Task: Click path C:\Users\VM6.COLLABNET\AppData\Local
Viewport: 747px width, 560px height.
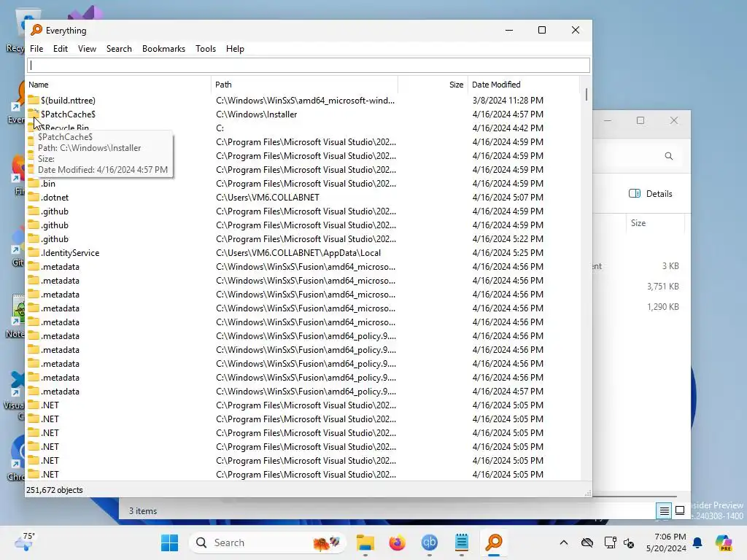Action: click(x=298, y=253)
